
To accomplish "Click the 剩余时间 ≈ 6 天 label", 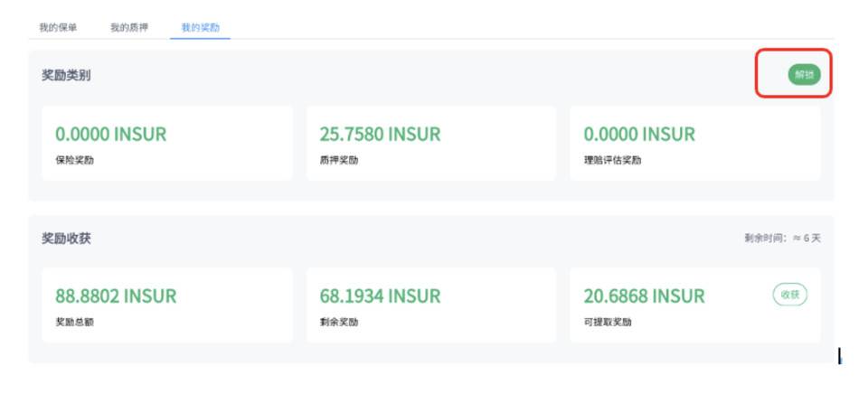I will tap(782, 239).
